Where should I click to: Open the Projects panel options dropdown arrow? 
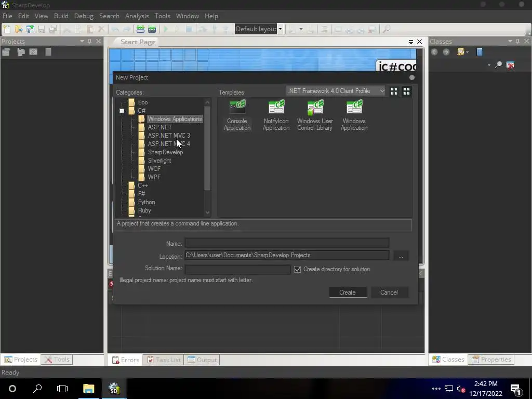(82, 41)
